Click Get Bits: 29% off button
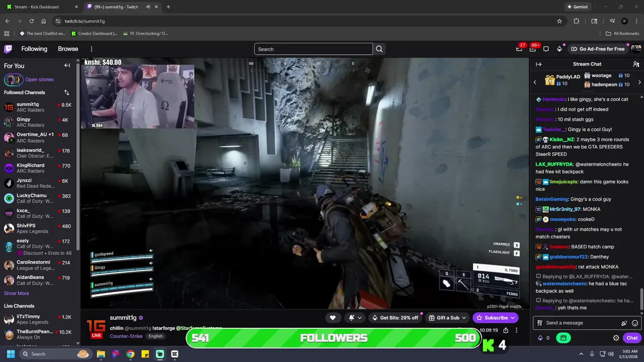 [x=395, y=318]
